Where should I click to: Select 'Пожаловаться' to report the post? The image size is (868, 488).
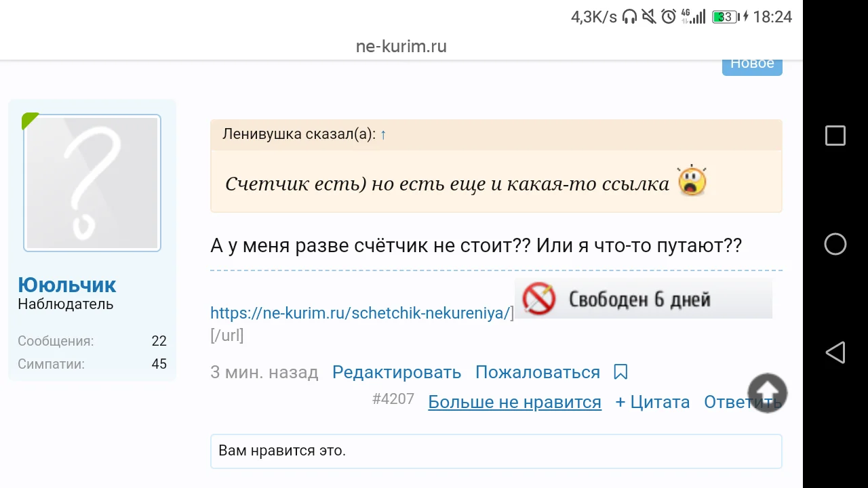coord(537,371)
